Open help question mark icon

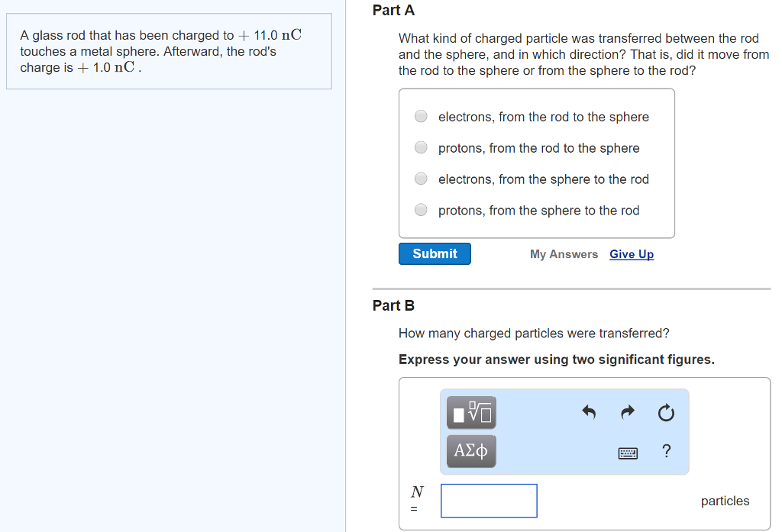[x=667, y=452]
